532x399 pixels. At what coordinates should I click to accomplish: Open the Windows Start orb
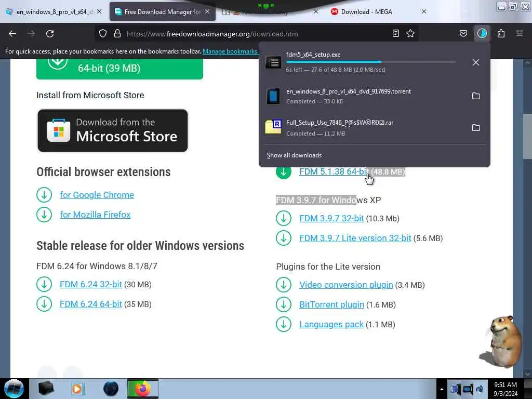click(14, 389)
